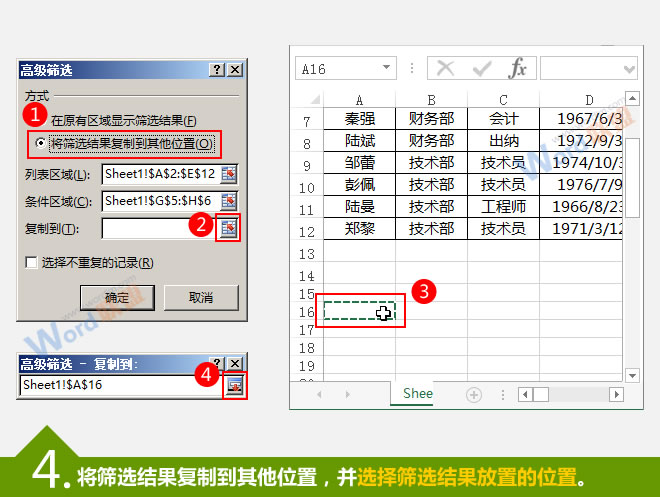Select column B header
The width and height of the screenshot is (660, 497).
coord(431,100)
